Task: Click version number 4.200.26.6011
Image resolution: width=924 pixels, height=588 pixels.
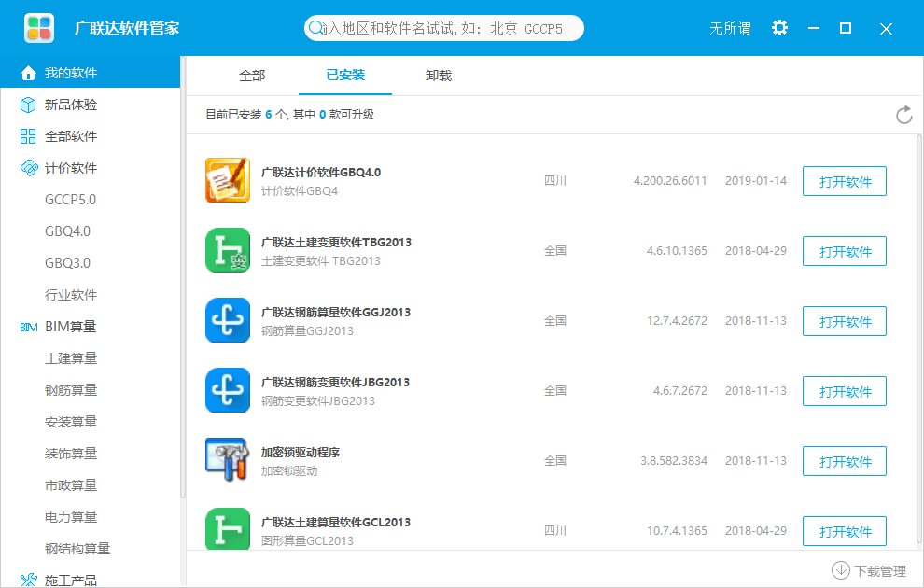Action: 670,181
